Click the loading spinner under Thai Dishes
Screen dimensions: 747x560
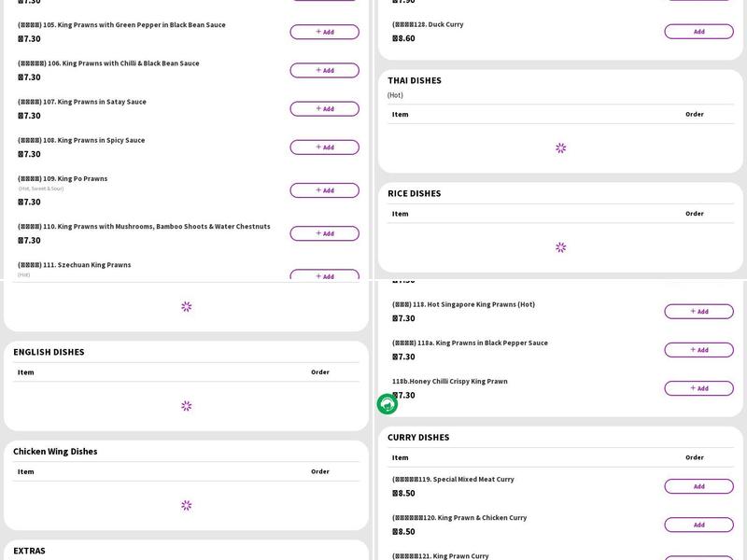coord(560,147)
